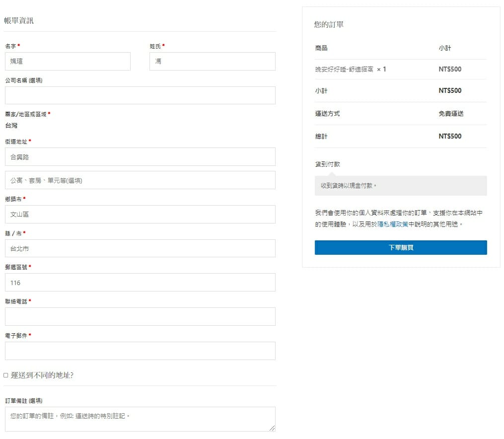Enable the 運送到不同的地址 checkbox

(x=6, y=375)
